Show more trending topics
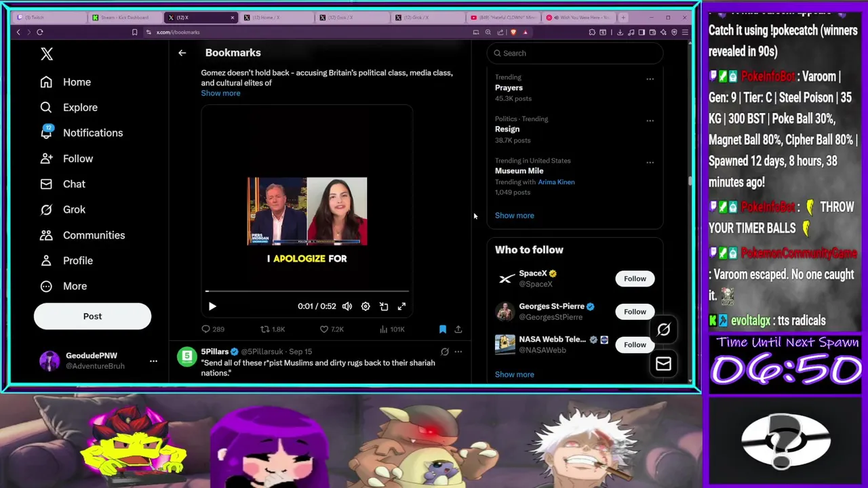Screen dimensions: 868x488 coord(515,216)
